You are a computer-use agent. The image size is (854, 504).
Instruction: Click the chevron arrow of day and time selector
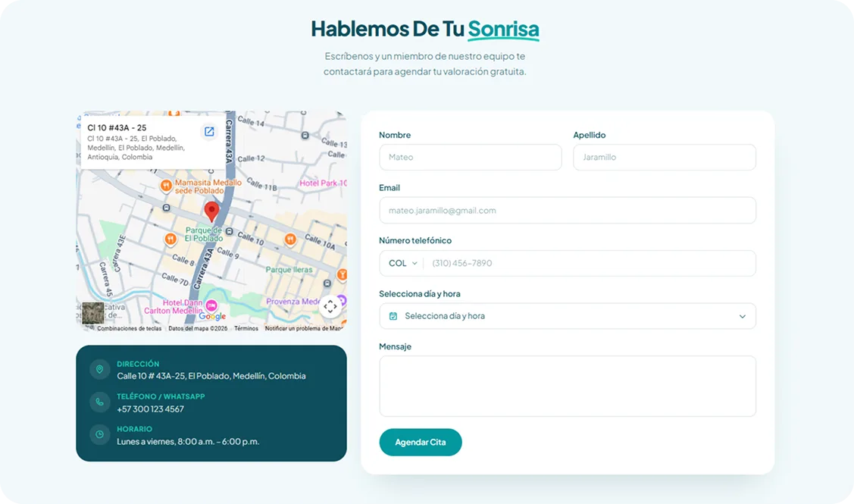pyautogui.click(x=743, y=317)
